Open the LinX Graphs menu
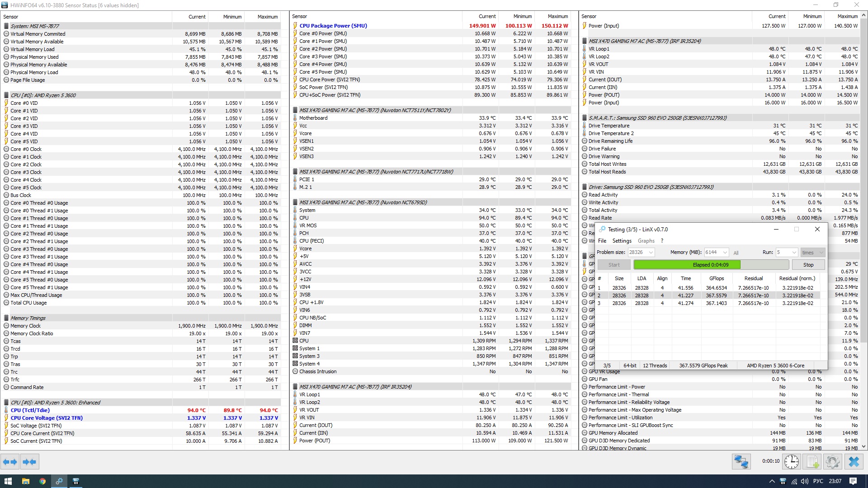Screen dimensions: 868x488 point(646,241)
